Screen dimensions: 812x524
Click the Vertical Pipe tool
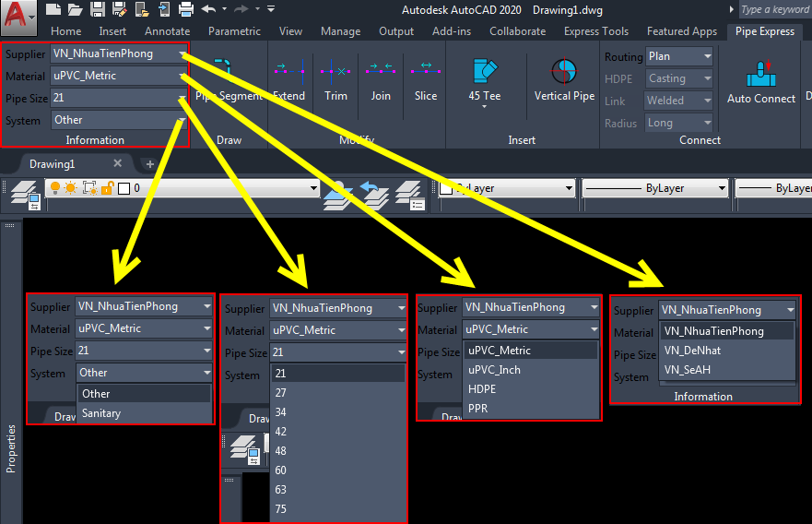tap(564, 80)
